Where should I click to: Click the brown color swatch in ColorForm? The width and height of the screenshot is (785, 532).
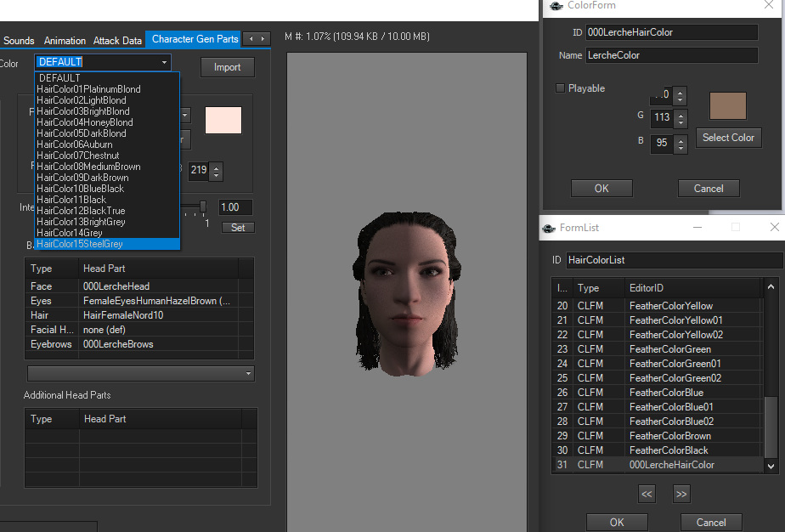click(727, 106)
